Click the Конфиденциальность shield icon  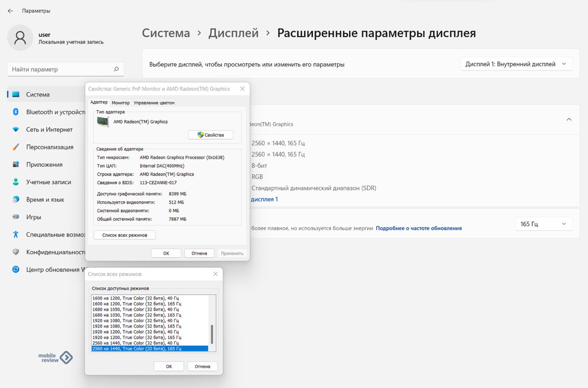pyautogui.click(x=16, y=252)
